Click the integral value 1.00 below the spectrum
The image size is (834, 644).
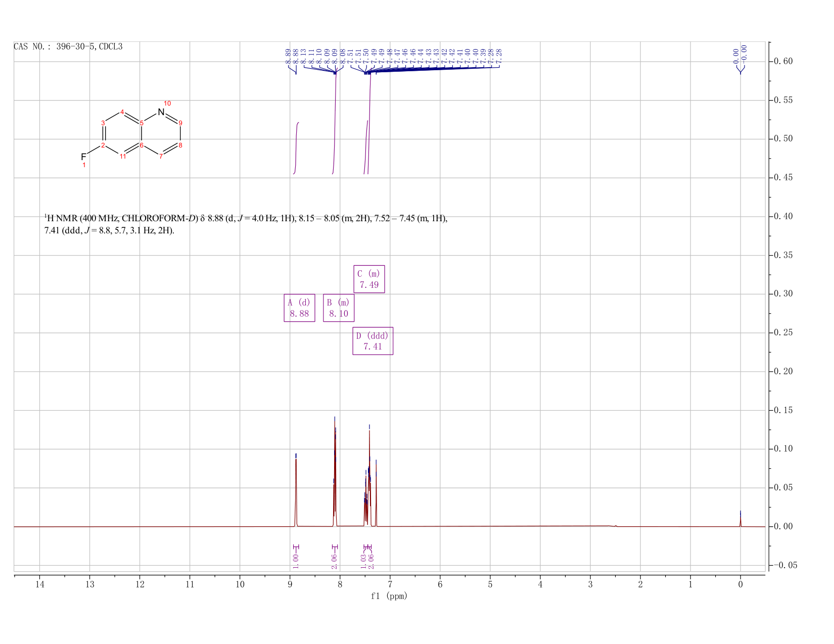[x=296, y=561]
